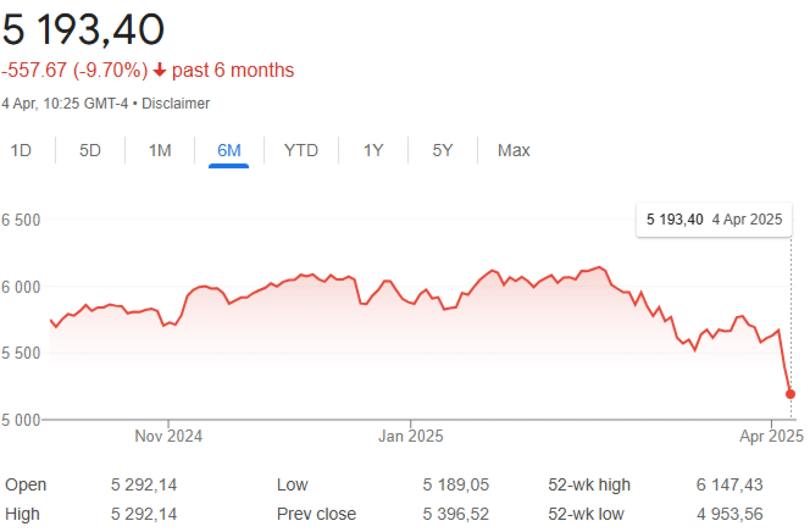Switch to the 1D time range tab
Screen dimensions: 810x532
pos(21,150)
